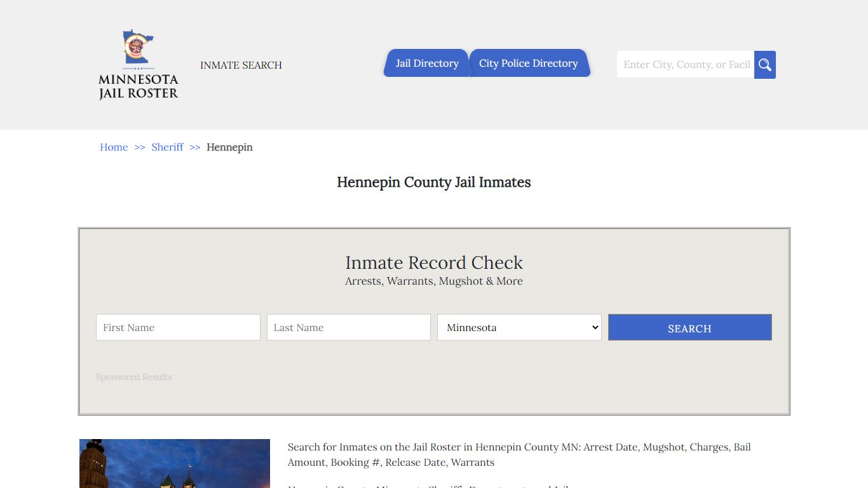Navigate to the Sheriff breadcrumb link
Viewport: 868px width, 488px height.
tap(167, 147)
